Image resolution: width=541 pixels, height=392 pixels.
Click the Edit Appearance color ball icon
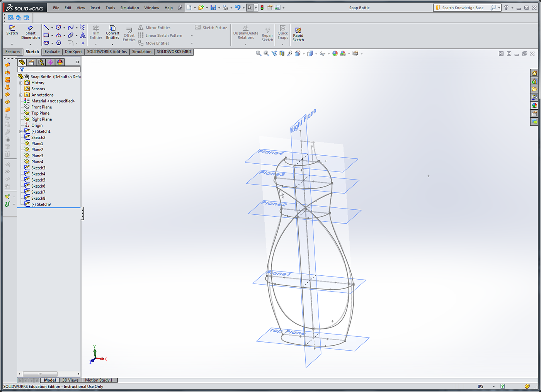335,54
